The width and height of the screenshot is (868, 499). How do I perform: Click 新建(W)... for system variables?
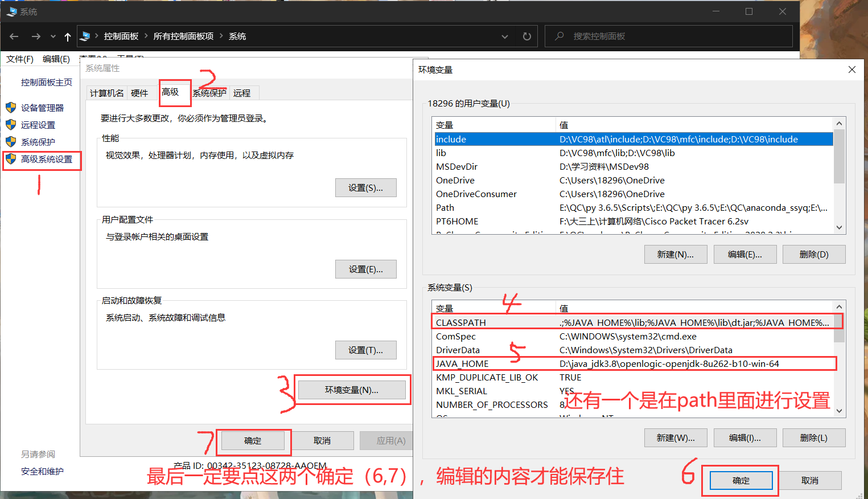(676, 437)
